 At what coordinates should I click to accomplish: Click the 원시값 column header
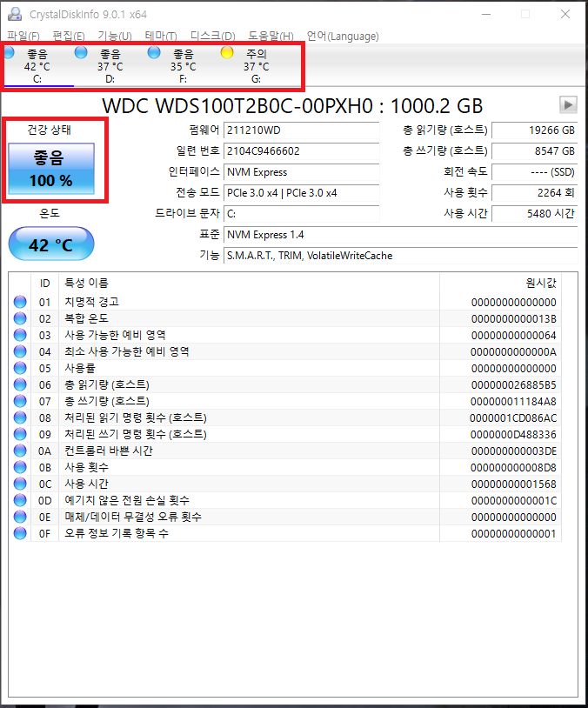tap(500, 283)
